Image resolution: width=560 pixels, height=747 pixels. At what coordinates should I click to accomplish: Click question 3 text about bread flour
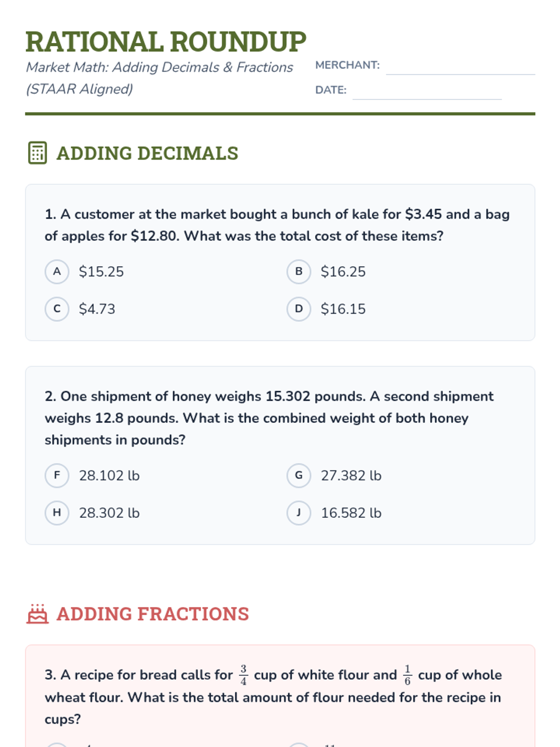(x=273, y=697)
